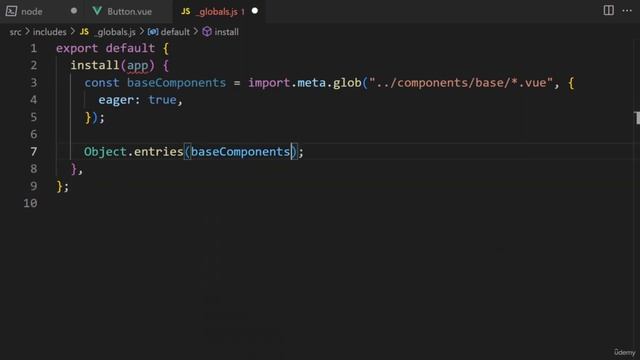Switch to the node terminal tab
The image size is (640, 360).
click(x=32, y=11)
